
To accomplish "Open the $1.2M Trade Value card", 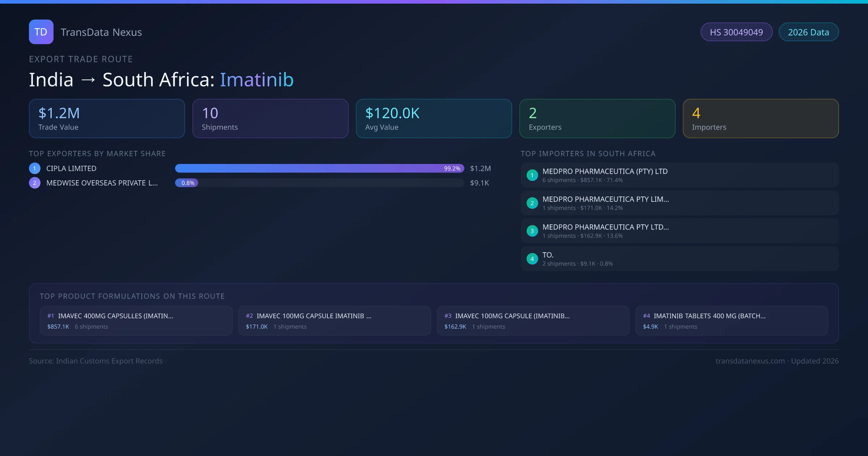I will pos(107,119).
